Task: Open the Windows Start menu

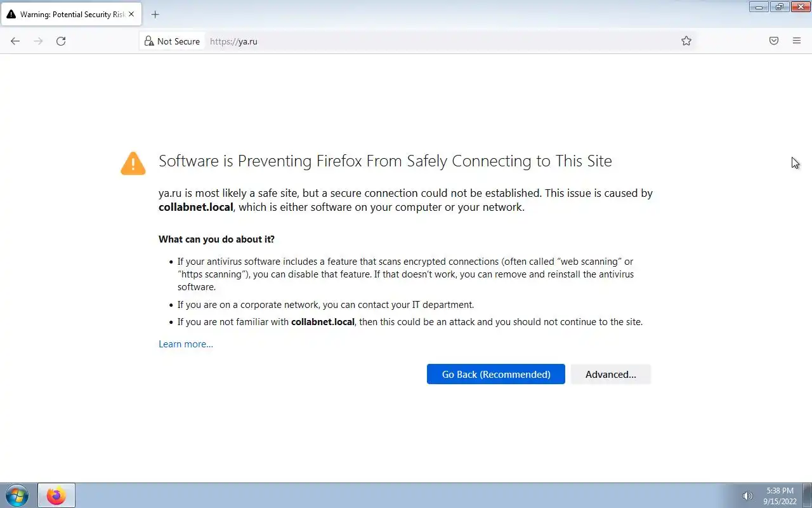Action: tap(17, 495)
